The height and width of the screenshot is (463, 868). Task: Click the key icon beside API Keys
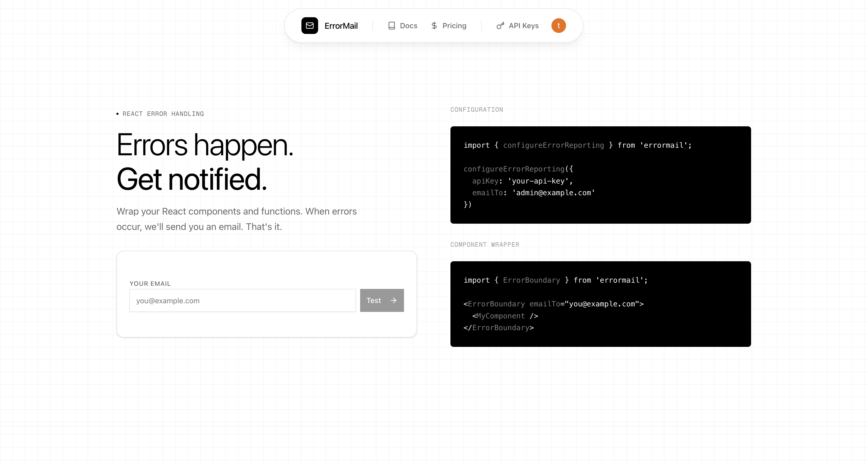(500, 26)
